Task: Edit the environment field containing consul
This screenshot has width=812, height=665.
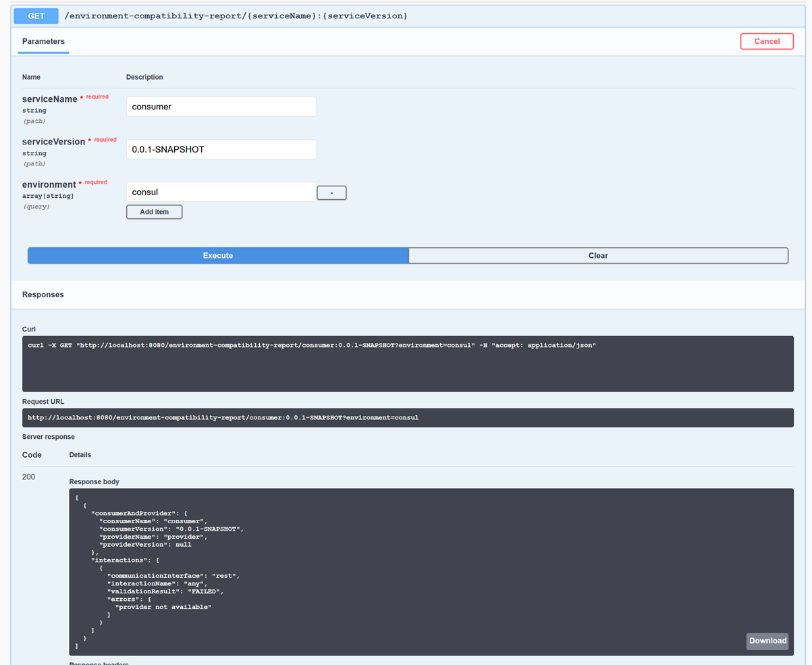Action: pyautogui.click(x=221, y=192)
